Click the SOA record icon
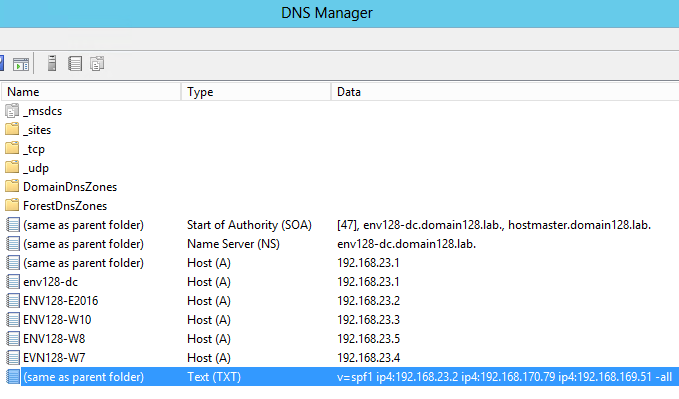The width and height of the screenshot is (679, 399). pos(13,225)
